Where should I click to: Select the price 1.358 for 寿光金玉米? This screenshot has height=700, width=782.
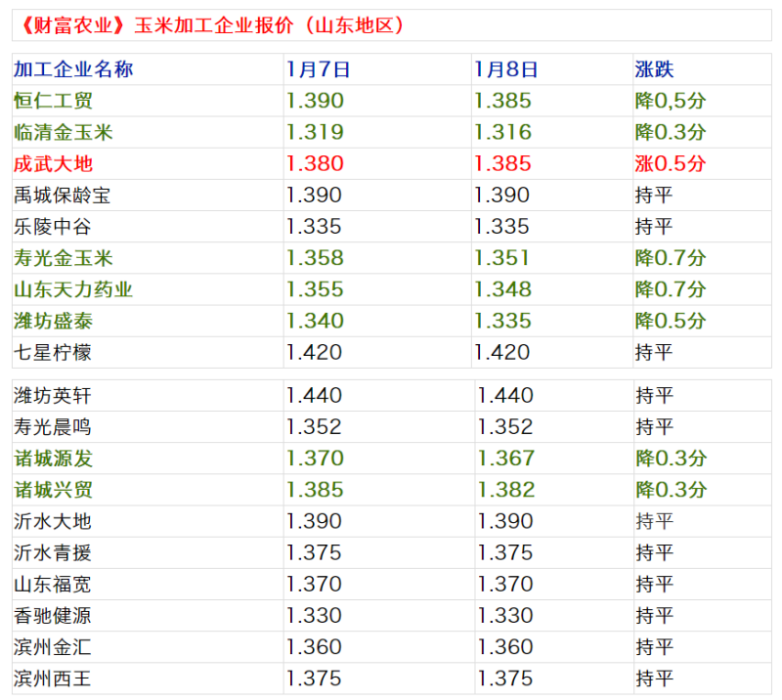315,258
